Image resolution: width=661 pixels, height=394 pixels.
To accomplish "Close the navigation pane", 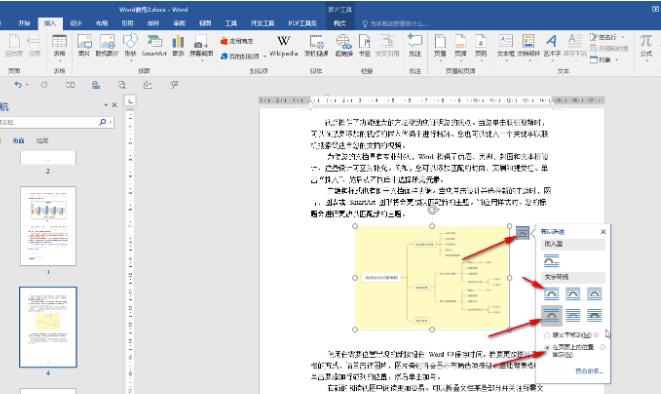I will (114, 105).
